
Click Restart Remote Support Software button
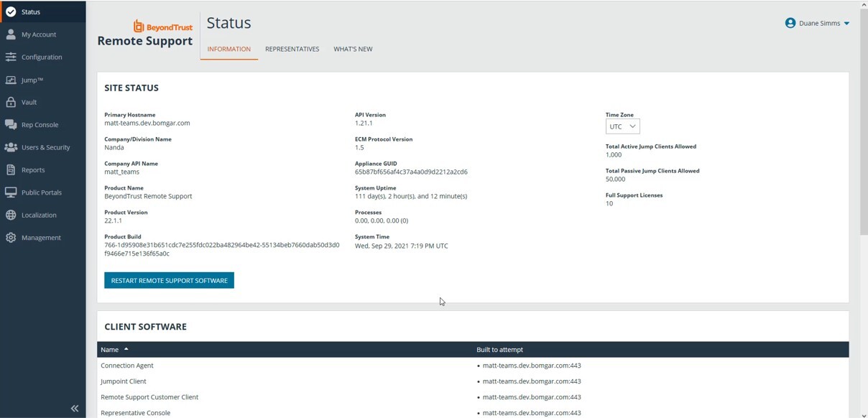pos(169,280)
